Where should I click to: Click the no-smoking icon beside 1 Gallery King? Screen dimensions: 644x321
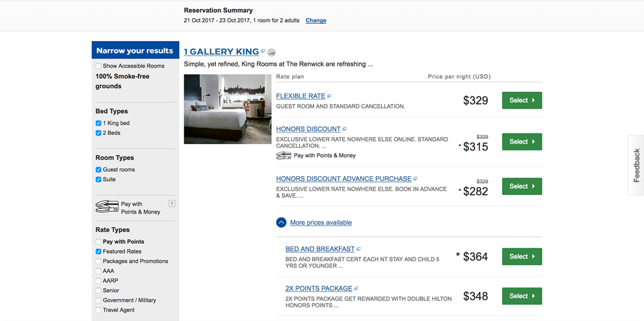pyautogui.click(x=272, y=52)
